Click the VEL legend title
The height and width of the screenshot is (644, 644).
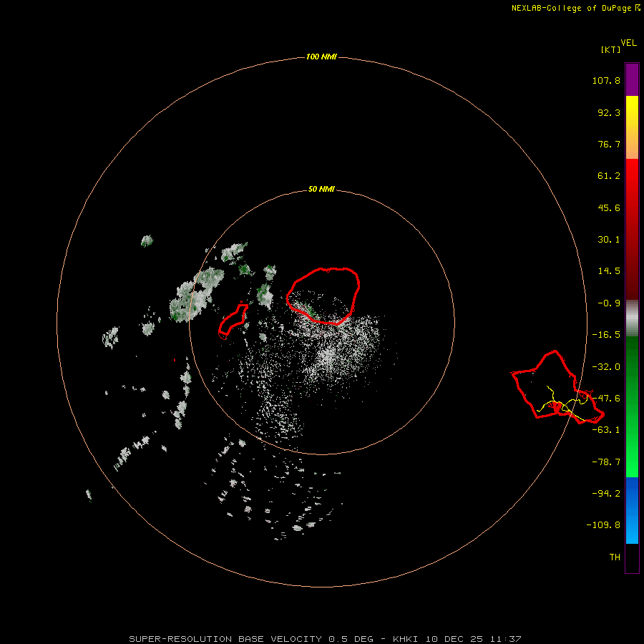629,43
